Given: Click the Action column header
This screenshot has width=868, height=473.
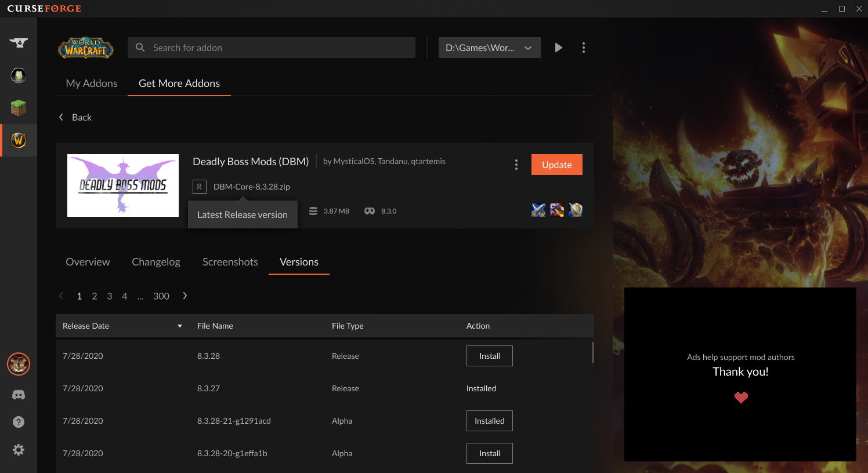Looking at the screenshot, I should (478, 326).
